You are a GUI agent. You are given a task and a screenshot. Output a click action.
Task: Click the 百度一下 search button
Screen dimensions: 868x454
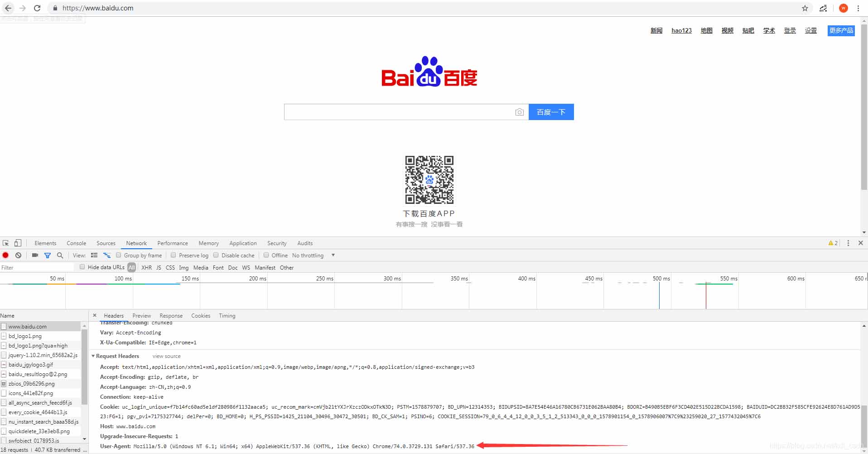point(551,112)
